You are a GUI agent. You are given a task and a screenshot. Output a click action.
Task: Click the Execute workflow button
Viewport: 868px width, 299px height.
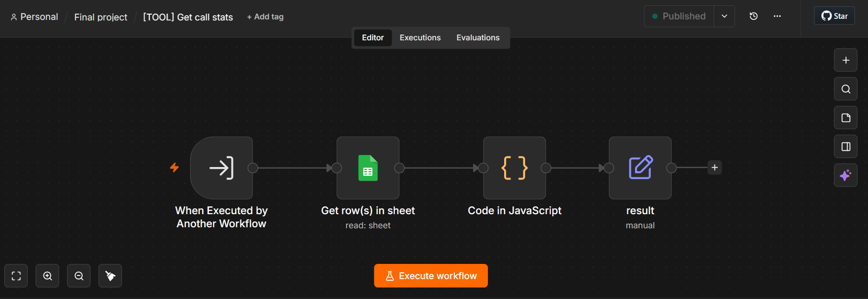[x=431, y=276]
